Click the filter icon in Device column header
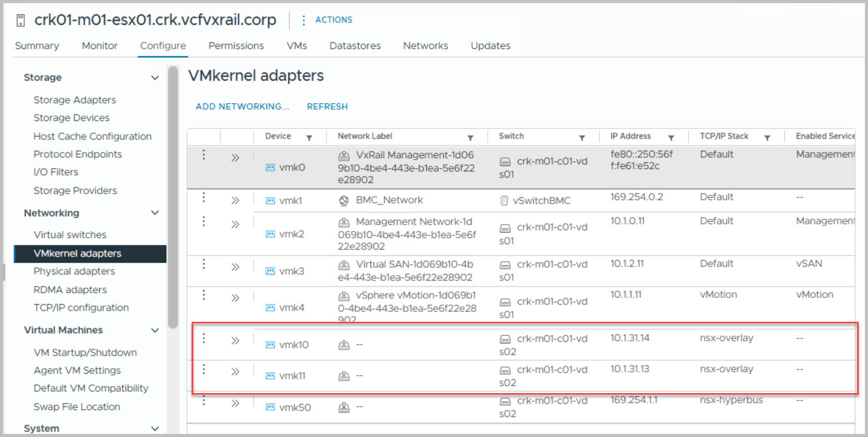868x437 pixels. (x=309, y=138)
